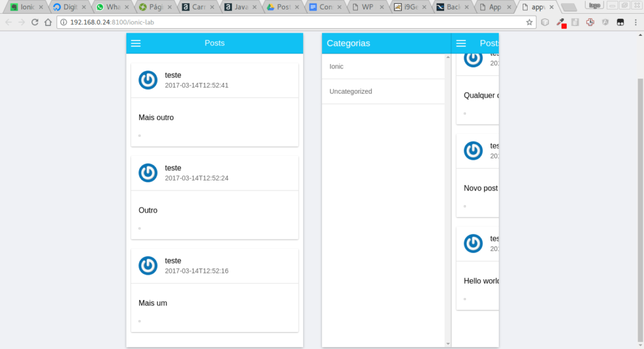View site information for the address
Screen dimensions: 644x349
[64, 22]
